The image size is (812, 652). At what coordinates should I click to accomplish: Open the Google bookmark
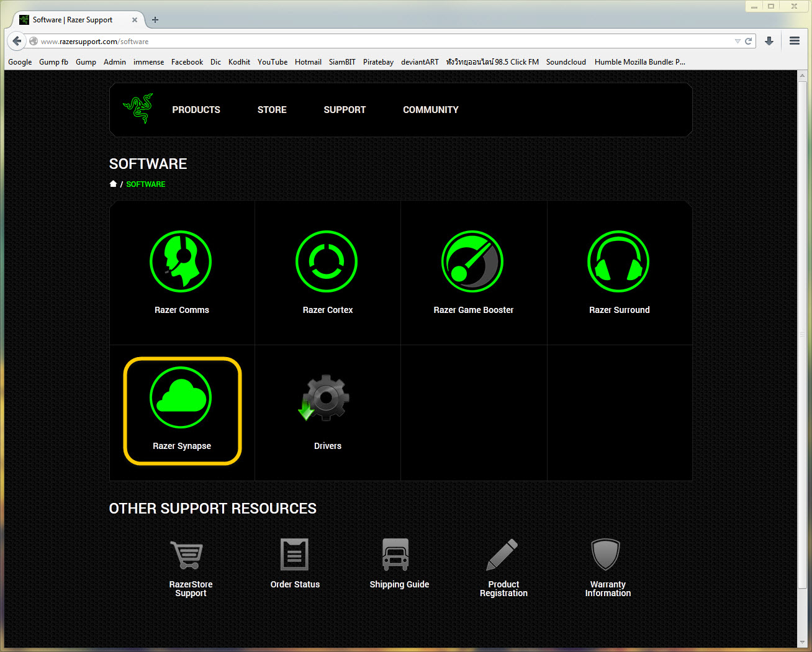click(20, 62)
